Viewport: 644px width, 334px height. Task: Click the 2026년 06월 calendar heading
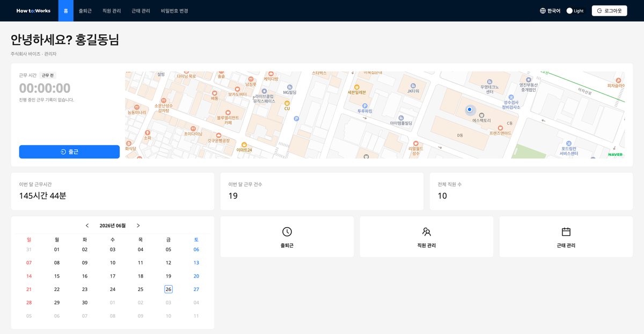(113, 226)
